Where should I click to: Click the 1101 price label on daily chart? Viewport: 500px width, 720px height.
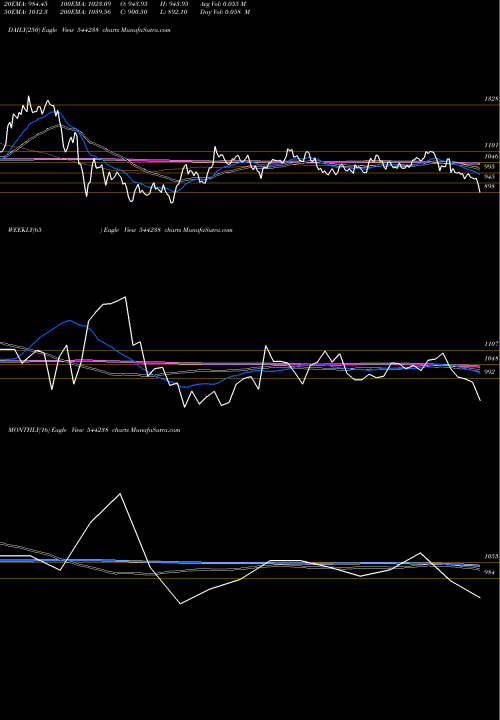(x=491, y=145)
